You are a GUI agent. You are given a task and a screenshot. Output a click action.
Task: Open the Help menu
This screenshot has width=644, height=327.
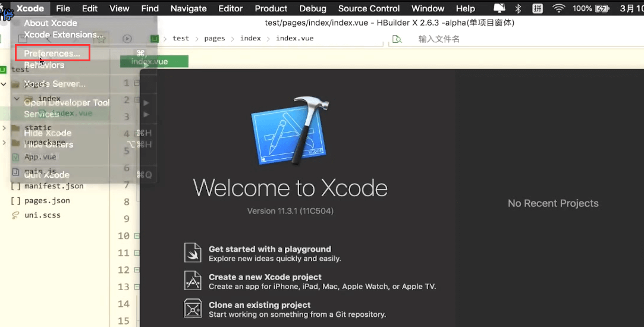tap(466, 8)
